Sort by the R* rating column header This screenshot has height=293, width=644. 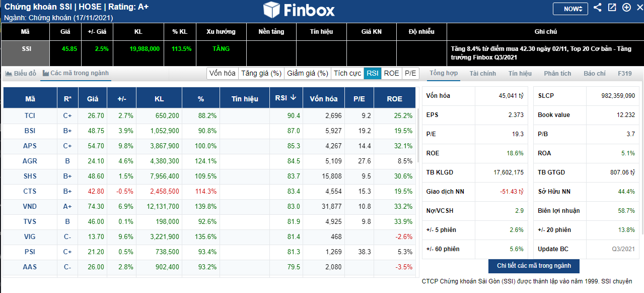coord(67,98)
